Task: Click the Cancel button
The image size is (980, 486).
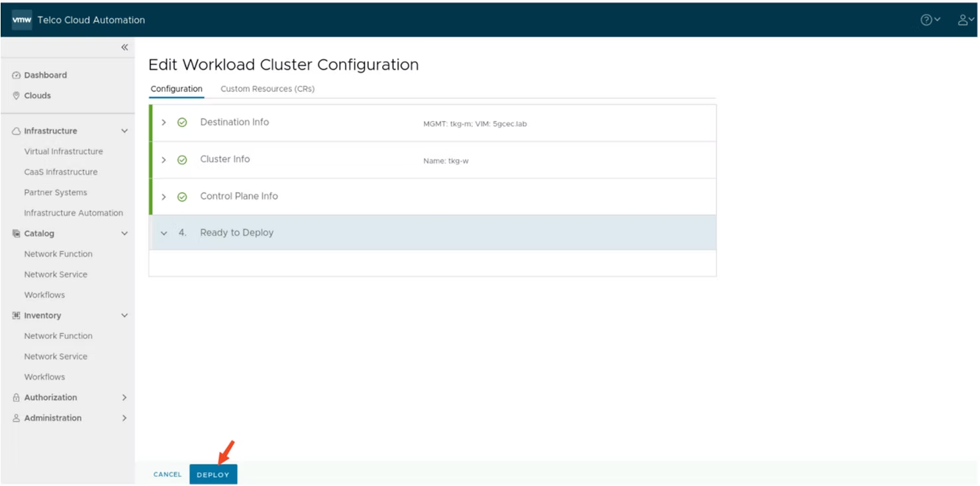Action: click(x=167, y=475)
